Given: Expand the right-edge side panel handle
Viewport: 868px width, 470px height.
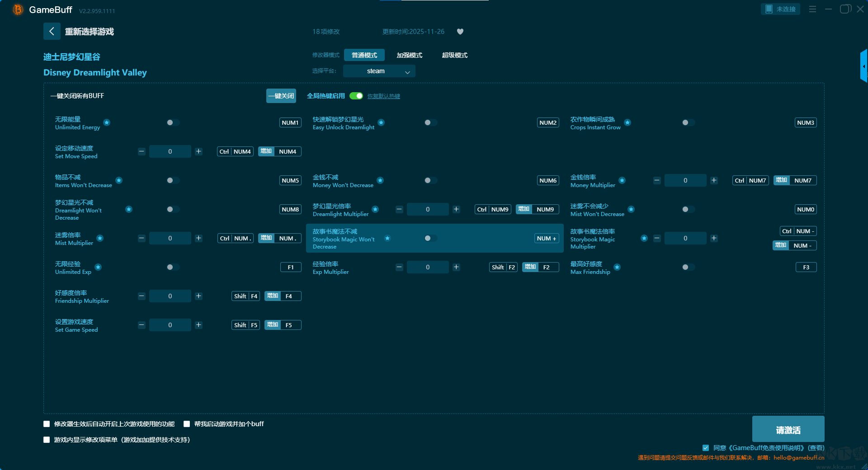Looking at the screenshot, I should coord(864,66).
